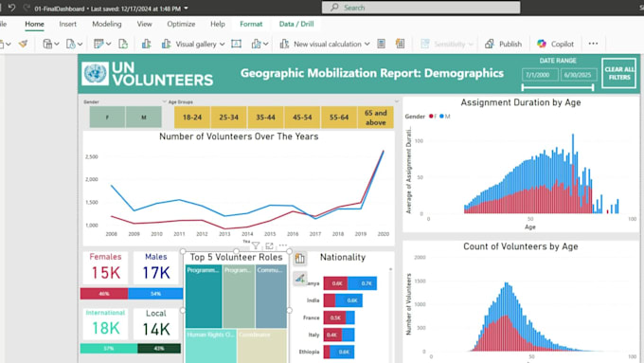The width and height of the screenshot is (644, 363).
Task: Click the New visual chart icon
Action: tap(146, 44)
